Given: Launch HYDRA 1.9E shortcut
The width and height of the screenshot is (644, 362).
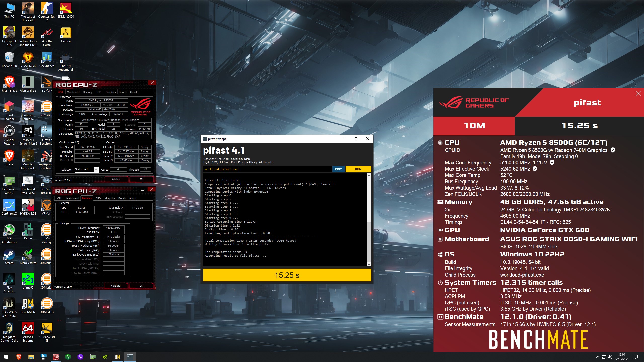Looking at the screenshot, I should (x=28, y=207).
